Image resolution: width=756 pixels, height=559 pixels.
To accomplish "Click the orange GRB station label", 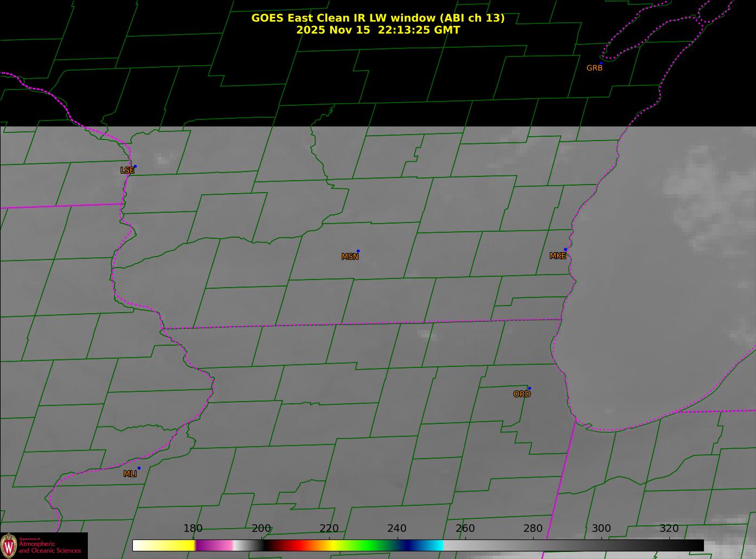I will click(x=594, y=68).
